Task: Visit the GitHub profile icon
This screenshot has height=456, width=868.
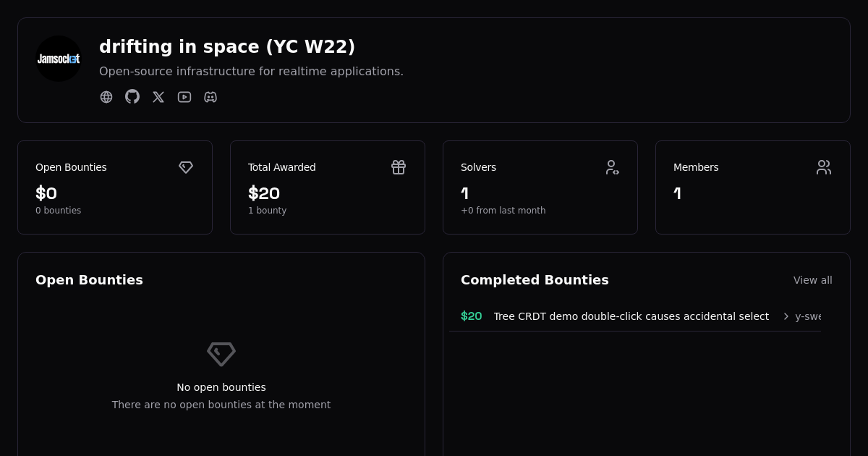Action: 132,96
